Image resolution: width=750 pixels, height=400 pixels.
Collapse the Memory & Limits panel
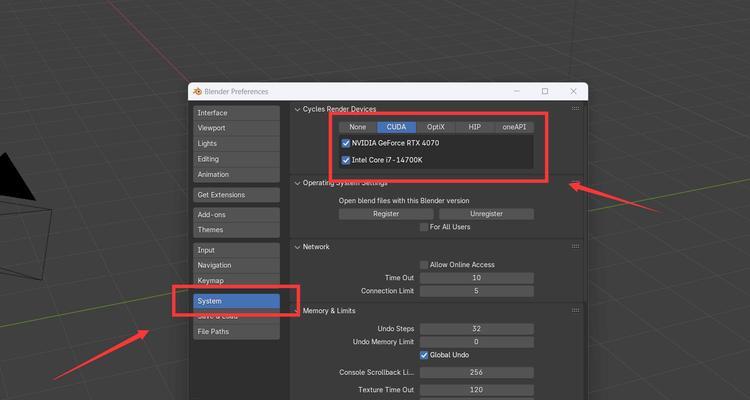pyautogui.click(x=298, y=311)
